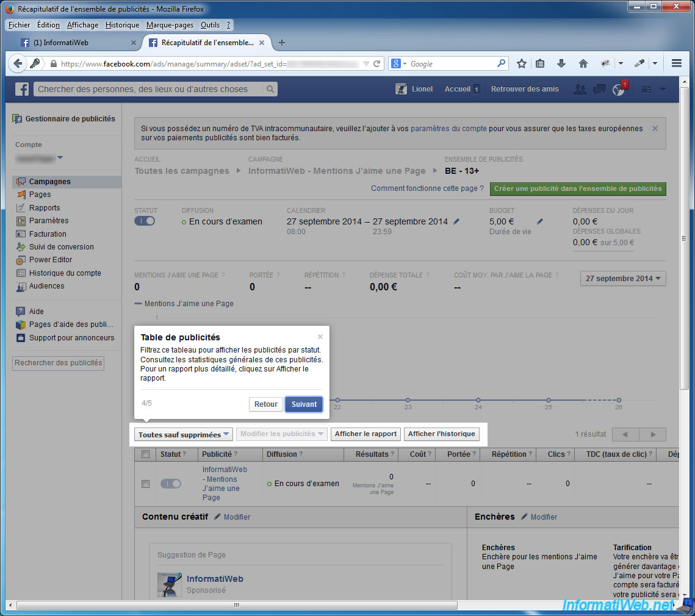Open the Affichage menu
The width and height of the screenshot is (695, 616).
tap(82, 25)
